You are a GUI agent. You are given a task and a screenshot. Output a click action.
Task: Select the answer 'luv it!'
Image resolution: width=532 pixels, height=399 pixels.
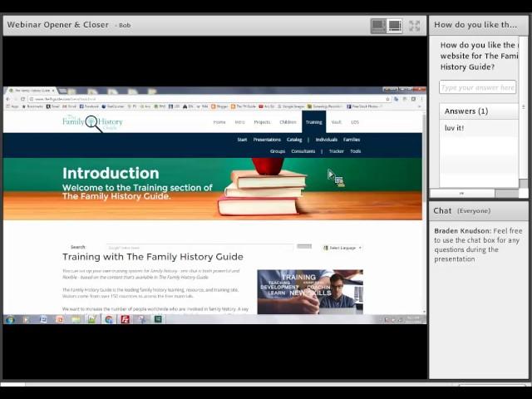coord(454,128)
